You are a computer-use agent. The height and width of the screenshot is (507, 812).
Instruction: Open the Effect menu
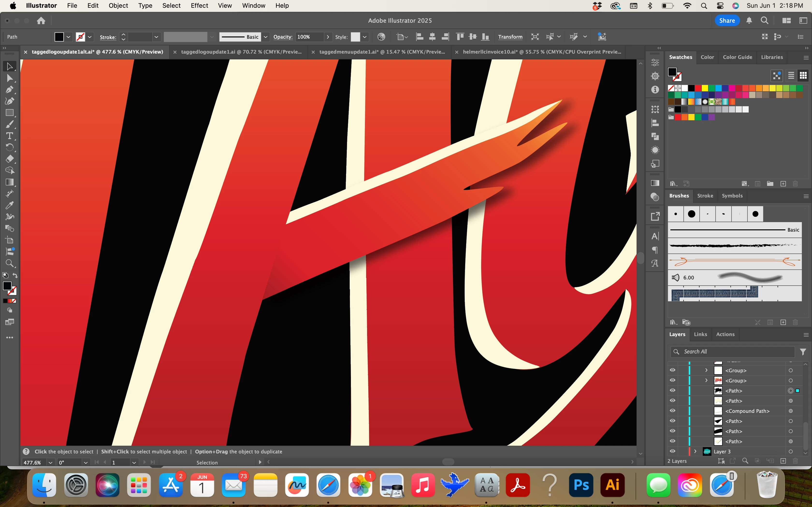[199, 5]
